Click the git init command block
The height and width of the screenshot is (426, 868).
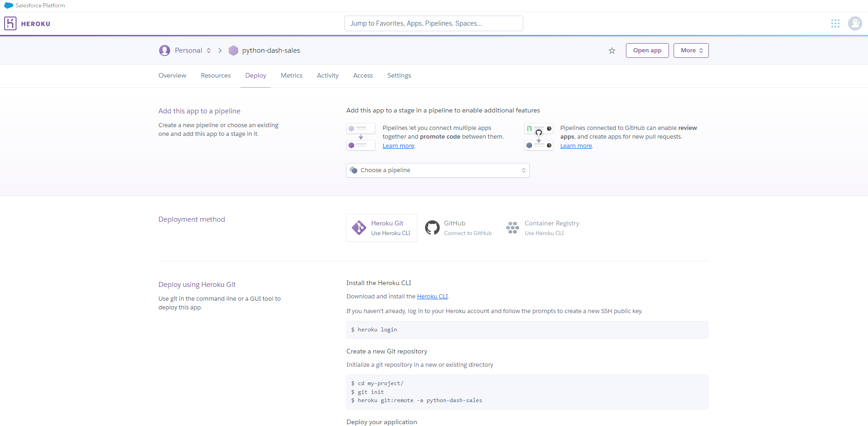(527, 392)
